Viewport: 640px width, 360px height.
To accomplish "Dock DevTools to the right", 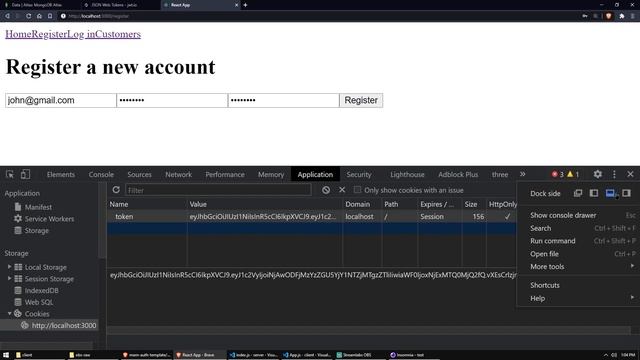I will click(626, 193).
